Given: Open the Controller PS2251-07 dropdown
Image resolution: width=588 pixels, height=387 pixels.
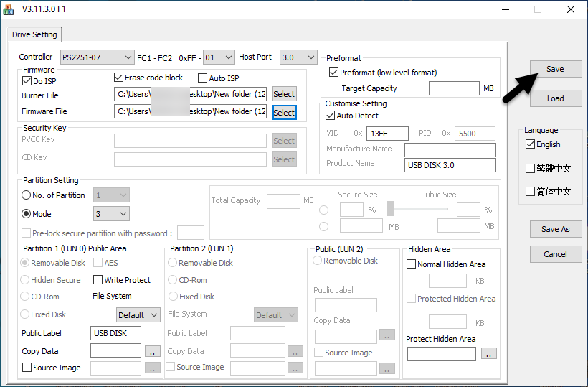Looking at the screenshot, I should point(97,57).
